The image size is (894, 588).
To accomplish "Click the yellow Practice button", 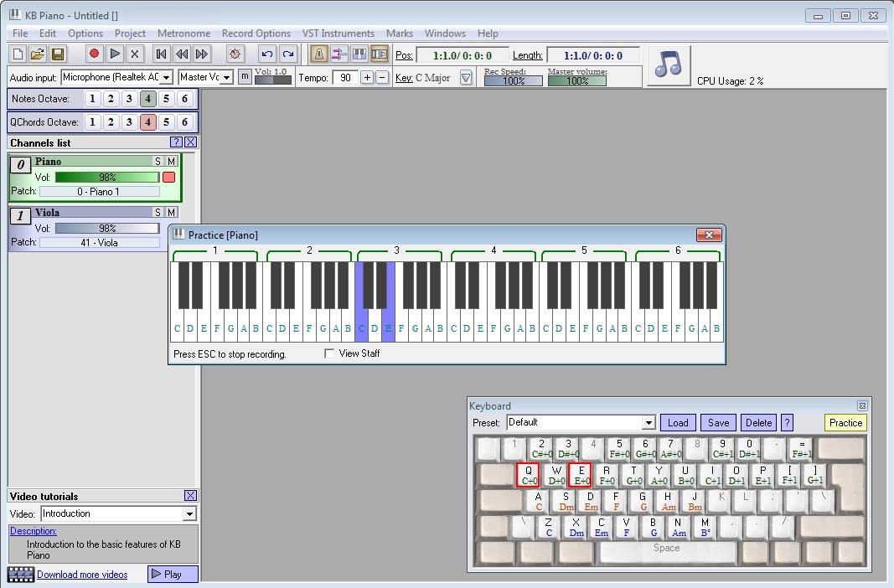I will (x=845, y=423).
